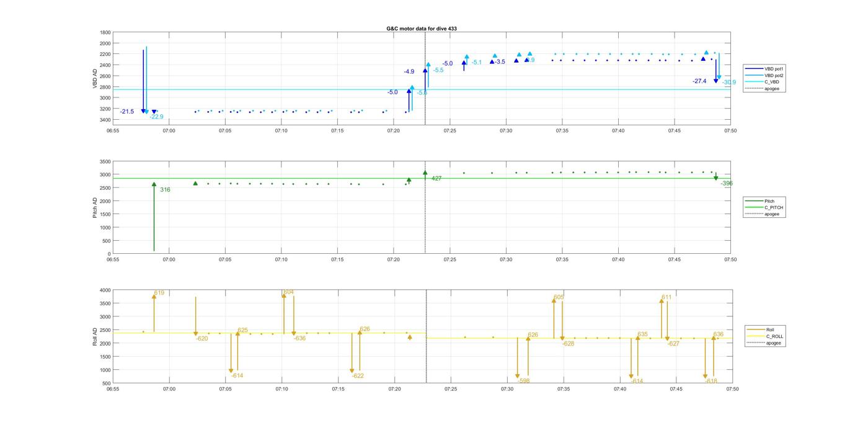Click the "-21.5" data label
Viewport: 868px width, 430px height.
(x=127, y=112)
